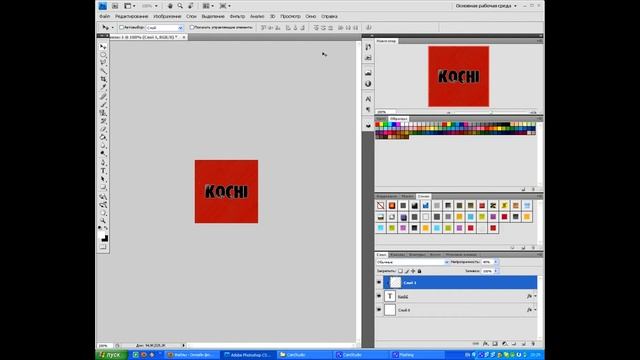640x360 pixels.
Task: Toggle lock position in Layers panel
Action: [413, 271]
